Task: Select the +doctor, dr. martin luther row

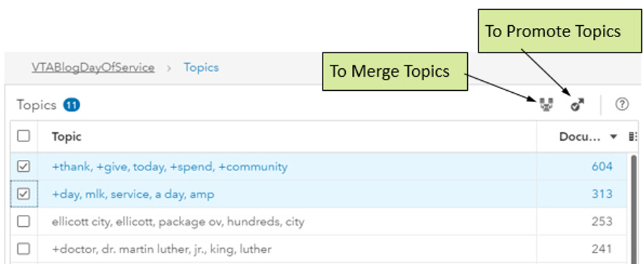Action: pos(319,249)
